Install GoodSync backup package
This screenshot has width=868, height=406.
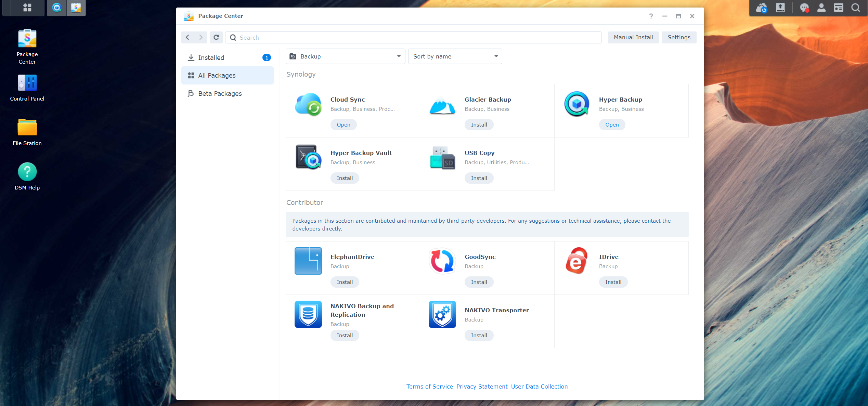tap(478, 282)
